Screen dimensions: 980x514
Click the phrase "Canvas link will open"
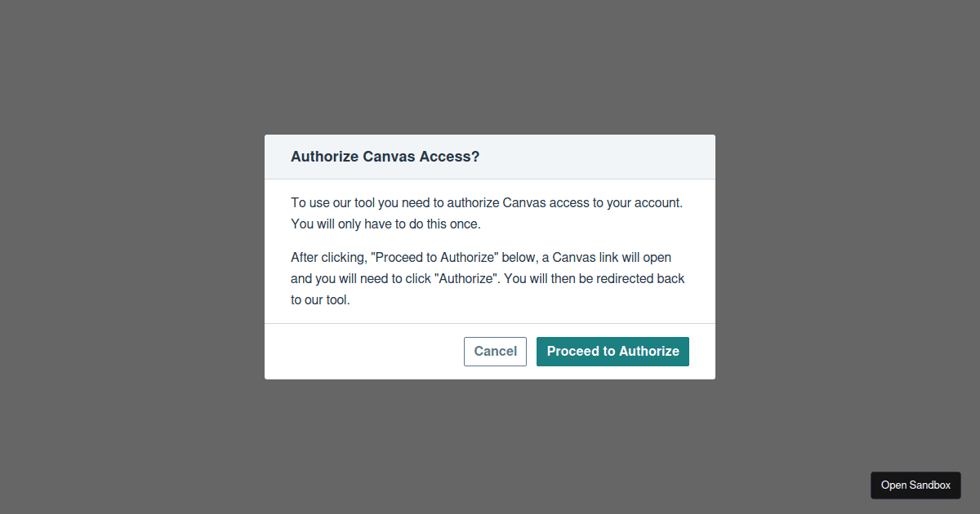coord(612,257)
